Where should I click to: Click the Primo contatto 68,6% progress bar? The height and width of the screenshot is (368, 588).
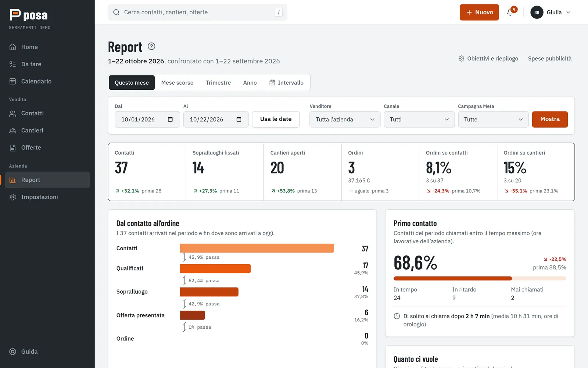[x=480, y=279]
